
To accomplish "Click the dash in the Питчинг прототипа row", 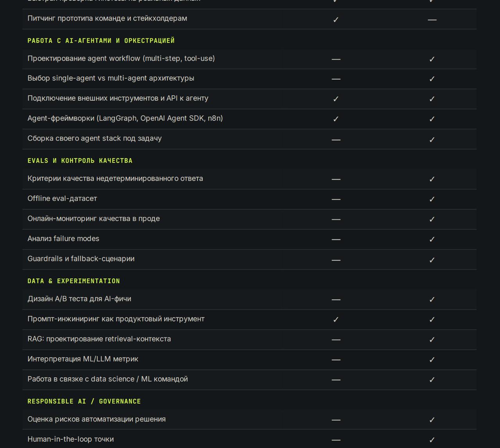I will coord(432,20).
